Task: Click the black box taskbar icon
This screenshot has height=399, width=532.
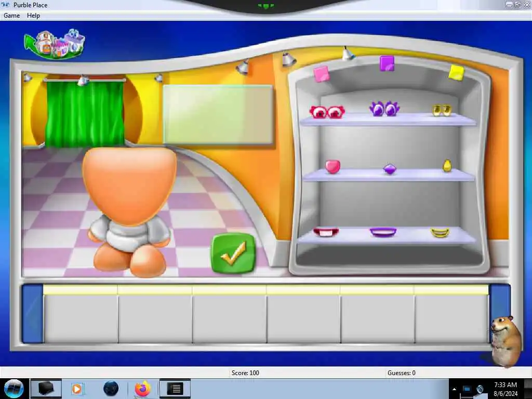Action: point(46,389)
